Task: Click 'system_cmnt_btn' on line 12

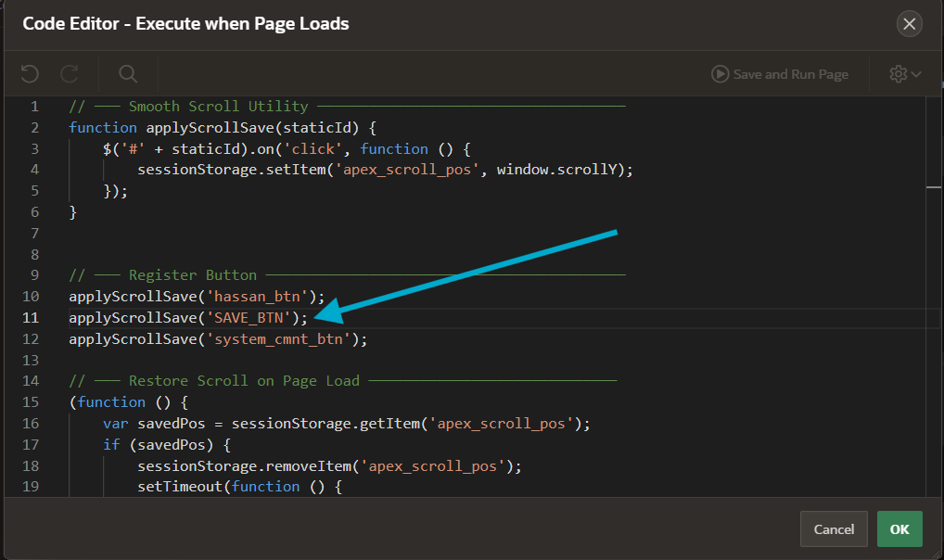Action: [280, 338]
